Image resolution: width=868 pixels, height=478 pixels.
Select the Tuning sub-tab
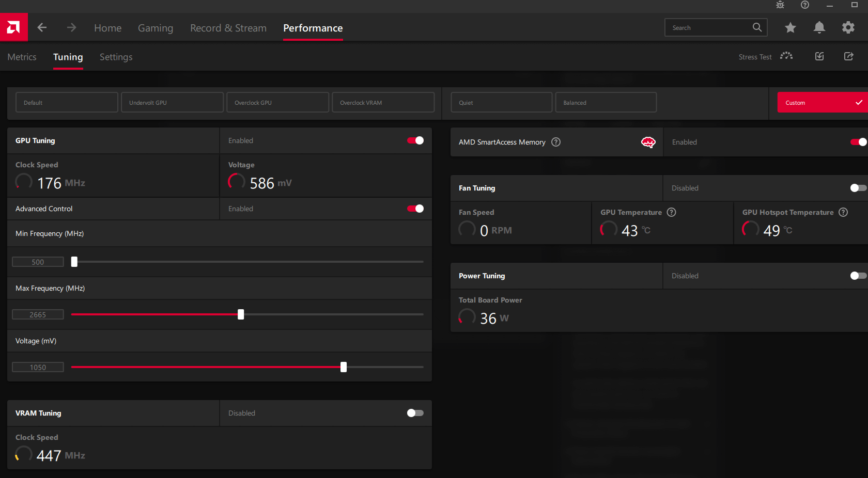68,57
